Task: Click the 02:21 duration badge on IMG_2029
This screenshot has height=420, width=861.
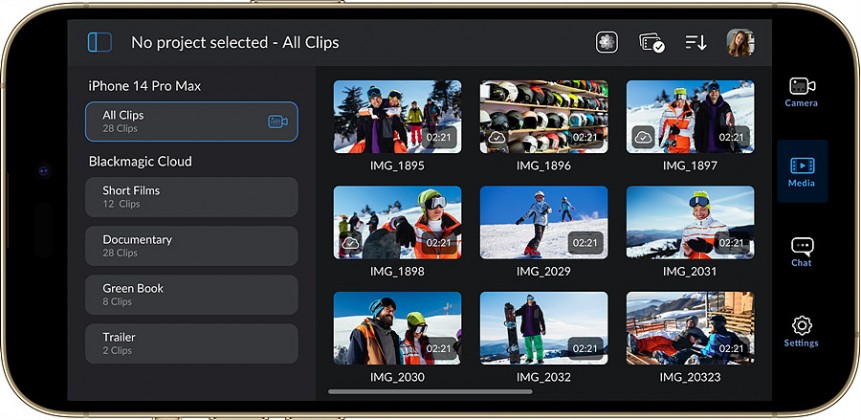Action: tap(585, 243)
